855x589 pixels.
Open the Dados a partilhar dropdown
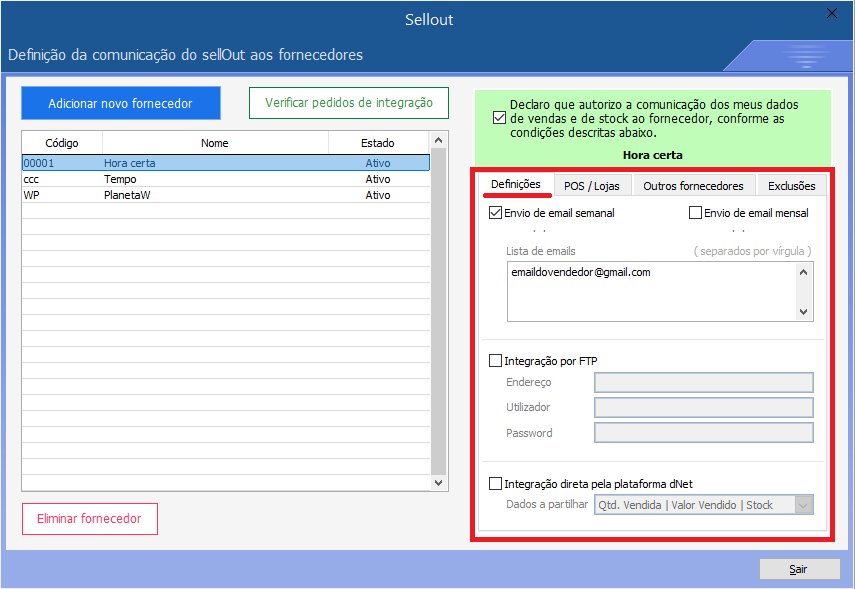coord(803,505)
